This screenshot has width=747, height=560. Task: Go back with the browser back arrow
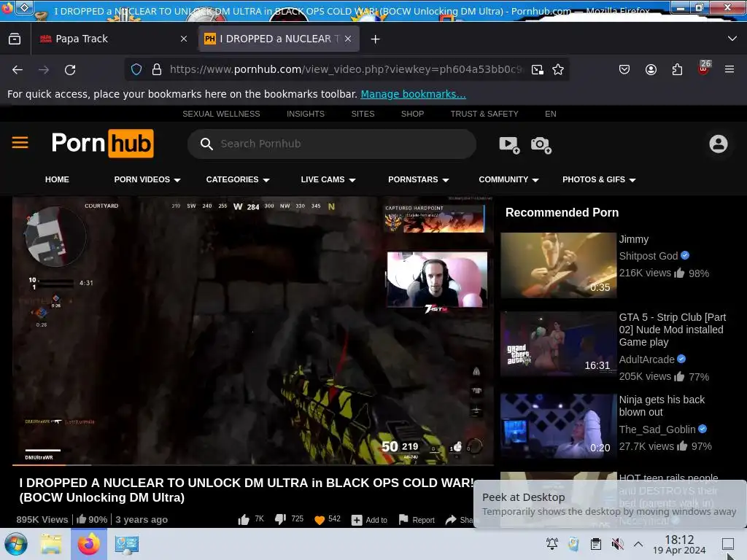(18, 69)
